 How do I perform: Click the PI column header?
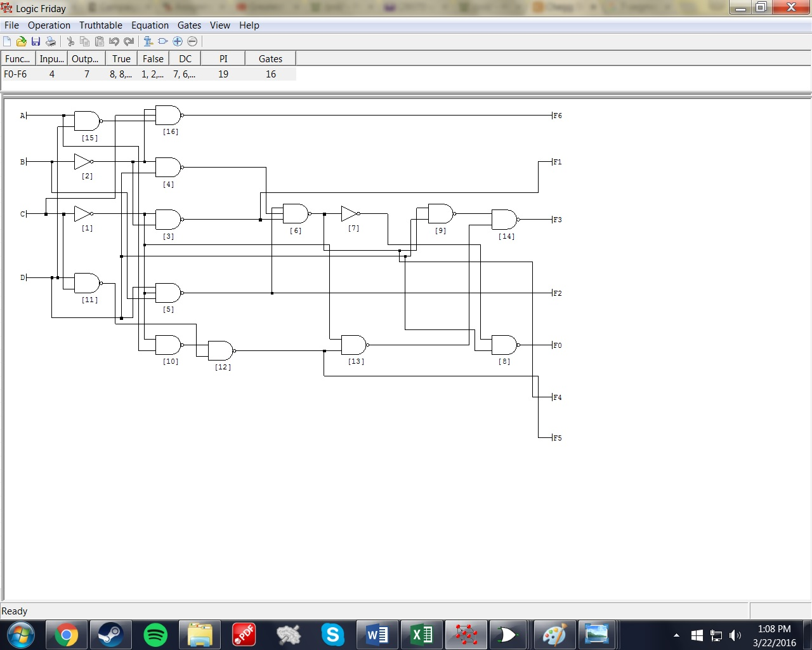[x=223, y=58]
